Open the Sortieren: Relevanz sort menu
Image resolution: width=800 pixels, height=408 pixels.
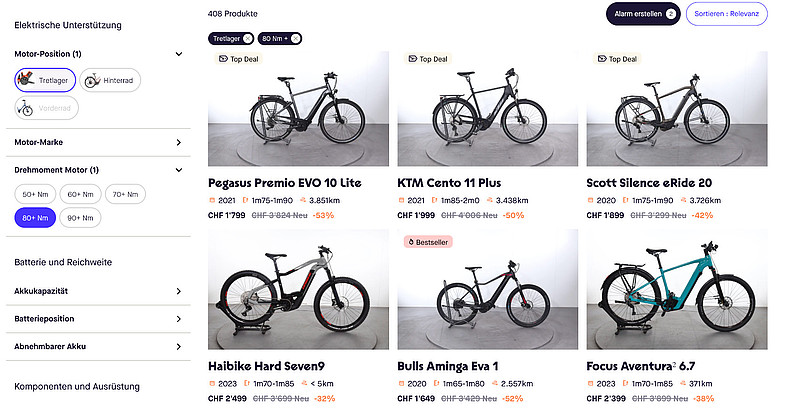point(727,14)
